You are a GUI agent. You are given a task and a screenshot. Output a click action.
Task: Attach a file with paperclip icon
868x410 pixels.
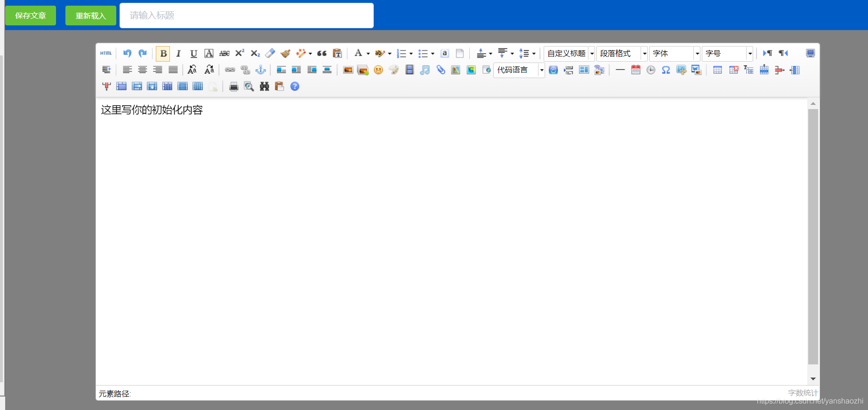tap(441, 70)
